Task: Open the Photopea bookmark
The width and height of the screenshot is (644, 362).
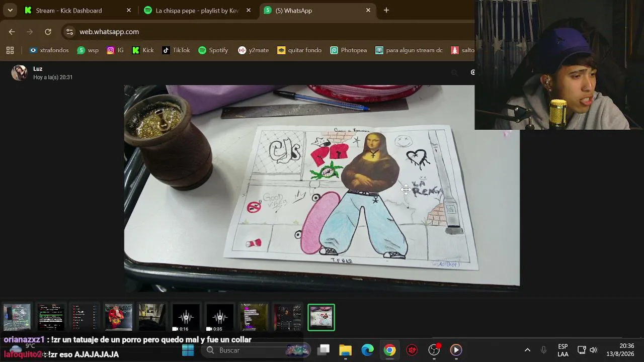Action: click(349, 50)
